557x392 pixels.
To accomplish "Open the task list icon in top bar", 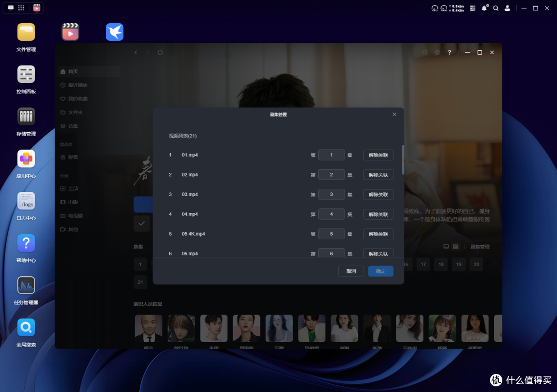I will [472, 8].
